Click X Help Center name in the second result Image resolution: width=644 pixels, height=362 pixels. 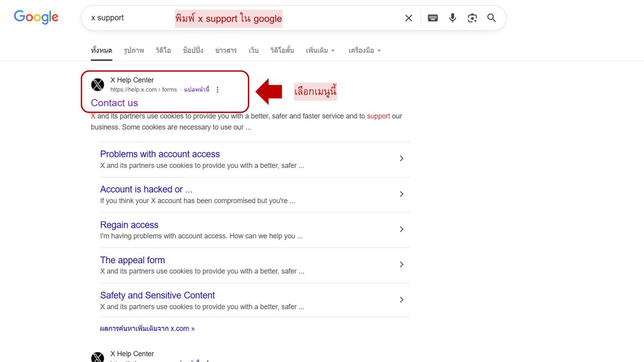tap(132, 354)
